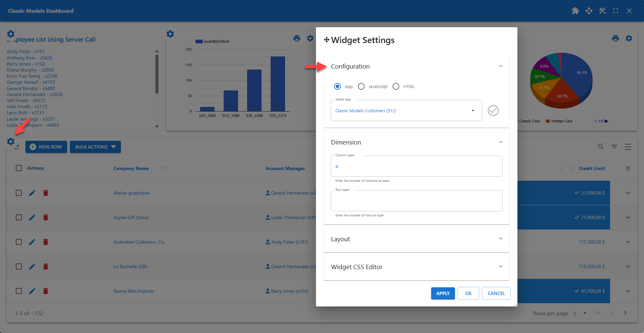Apply the widget settings
This screenshot has width=644, height=333.
443,293
